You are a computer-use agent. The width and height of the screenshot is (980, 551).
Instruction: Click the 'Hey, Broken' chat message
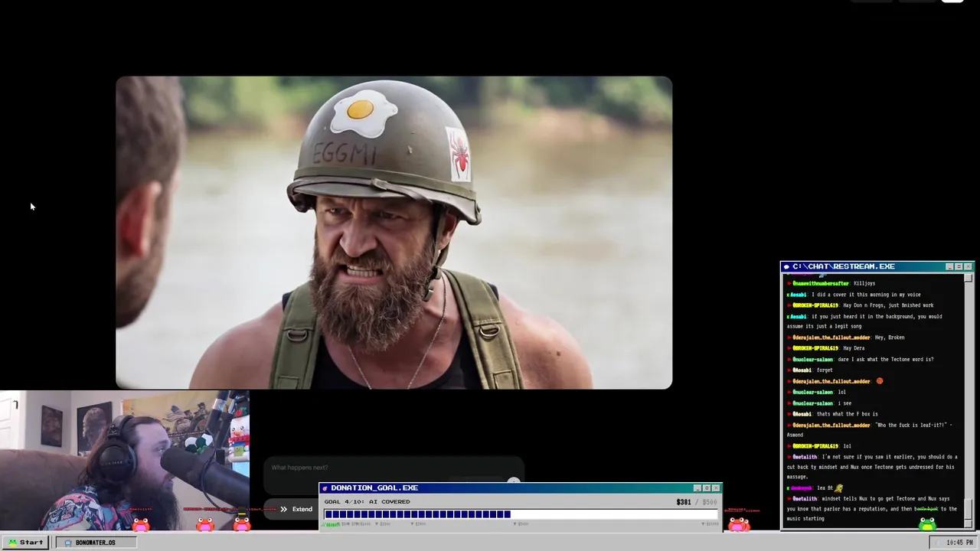pos(890,337)
